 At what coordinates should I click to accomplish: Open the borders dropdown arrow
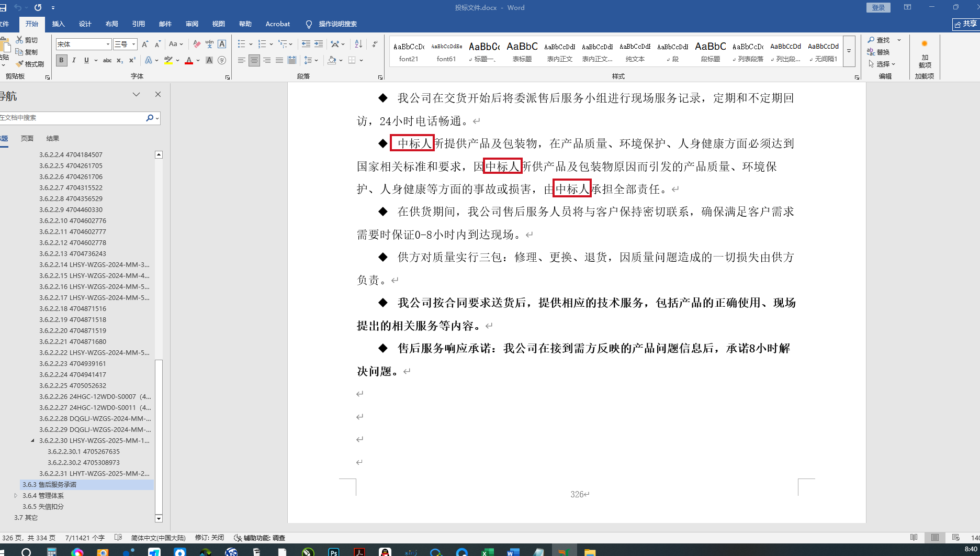coord(362,60)
